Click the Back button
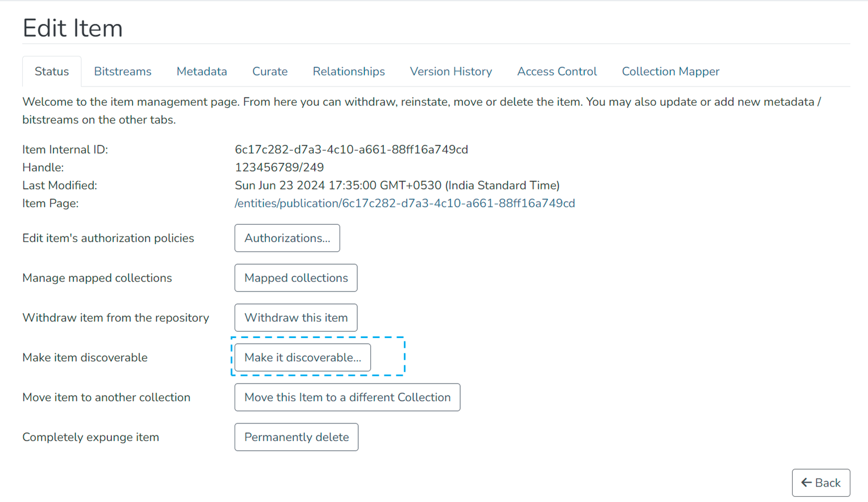 point(821,483)
